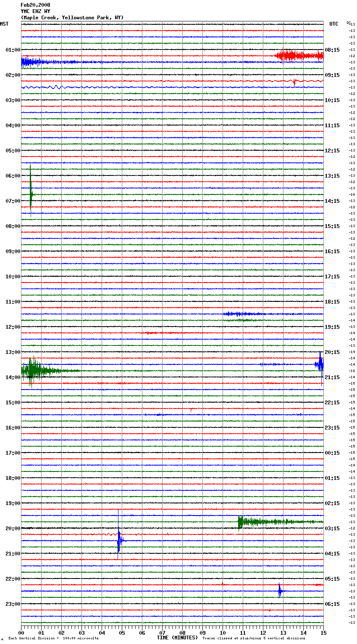The width and height of the screenshot is (357, 644).
Task: Click the UTC column header
Action: click(334, 24)
